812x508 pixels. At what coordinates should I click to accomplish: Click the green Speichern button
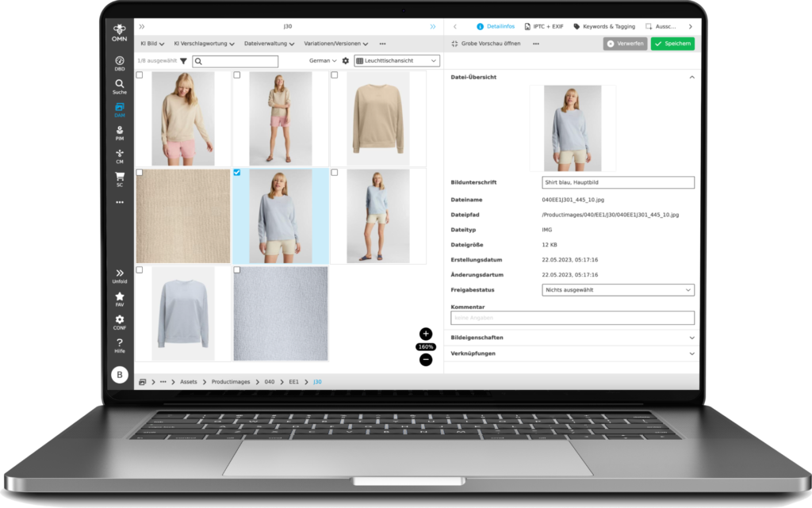tap(672, 44)
